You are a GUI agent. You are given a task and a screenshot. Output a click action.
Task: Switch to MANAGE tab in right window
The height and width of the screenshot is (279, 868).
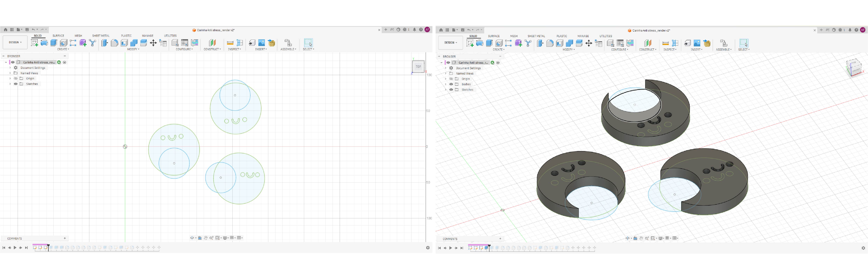point(583,36)
